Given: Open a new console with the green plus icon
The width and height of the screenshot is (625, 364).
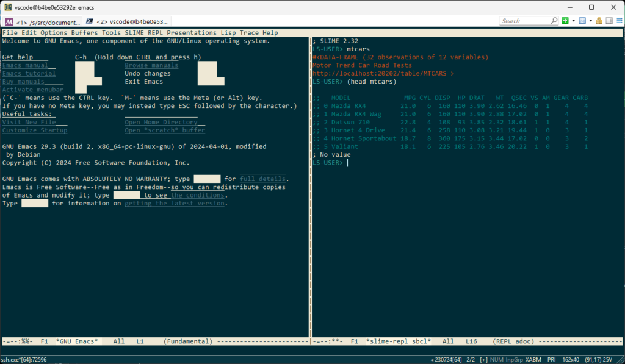Looking at the screenshot, I should point(565,20).
